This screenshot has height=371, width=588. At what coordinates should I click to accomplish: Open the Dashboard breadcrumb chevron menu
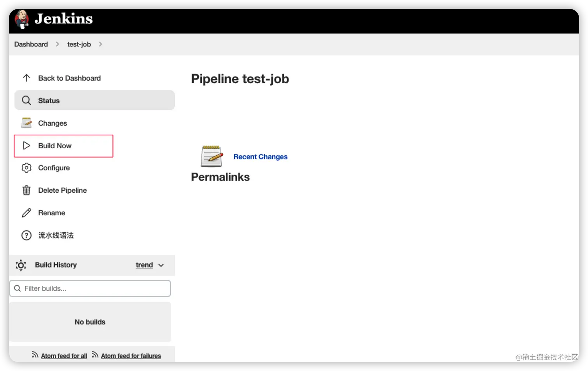(58, 44)
